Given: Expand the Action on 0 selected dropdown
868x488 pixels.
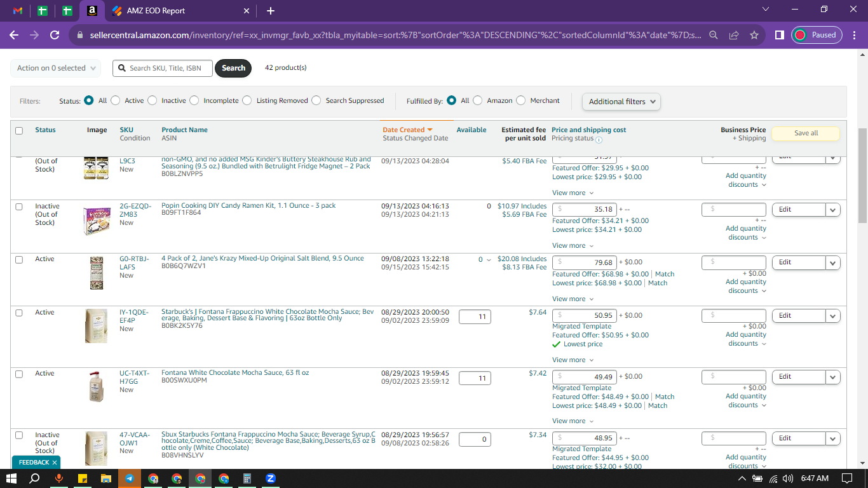Looking at the screenshot, I should click(56, 68).
